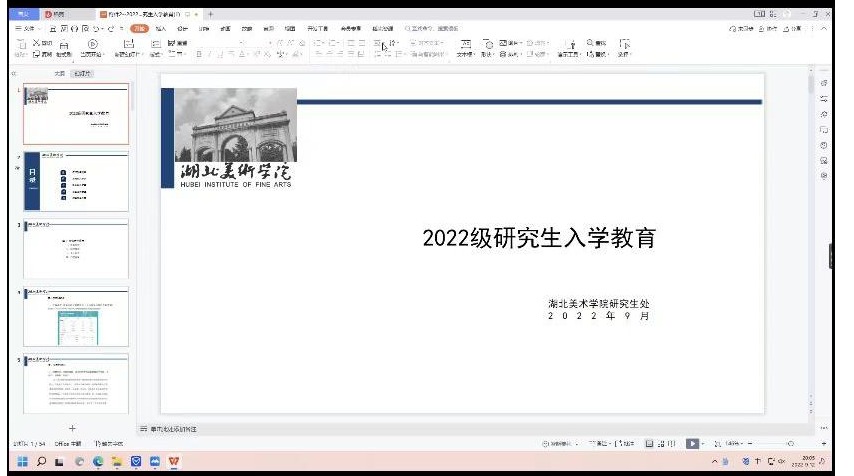Click the 选择 selection cursor icon
The image size is (854, 476).
click(624, 44)
